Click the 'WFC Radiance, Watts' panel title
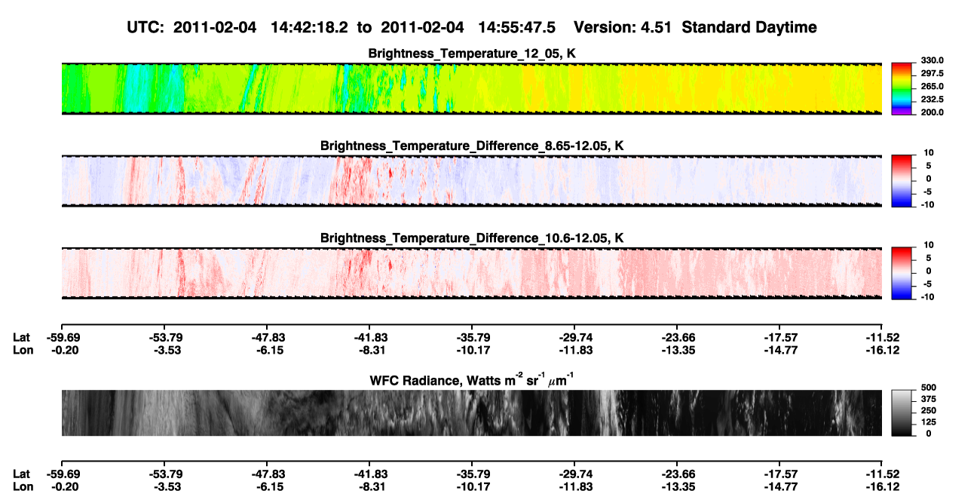Image resolution: width=980 pixels, height=503 pixels. click(x=472, y=379)
